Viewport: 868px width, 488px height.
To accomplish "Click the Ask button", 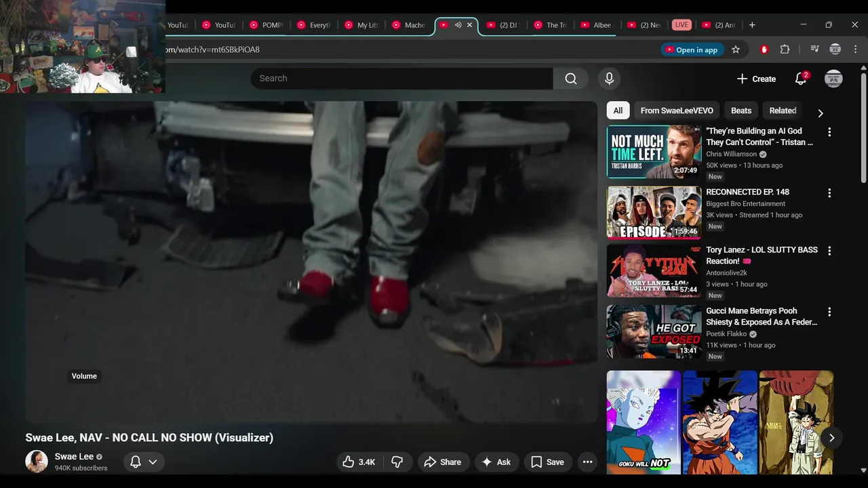I will 496,462.
